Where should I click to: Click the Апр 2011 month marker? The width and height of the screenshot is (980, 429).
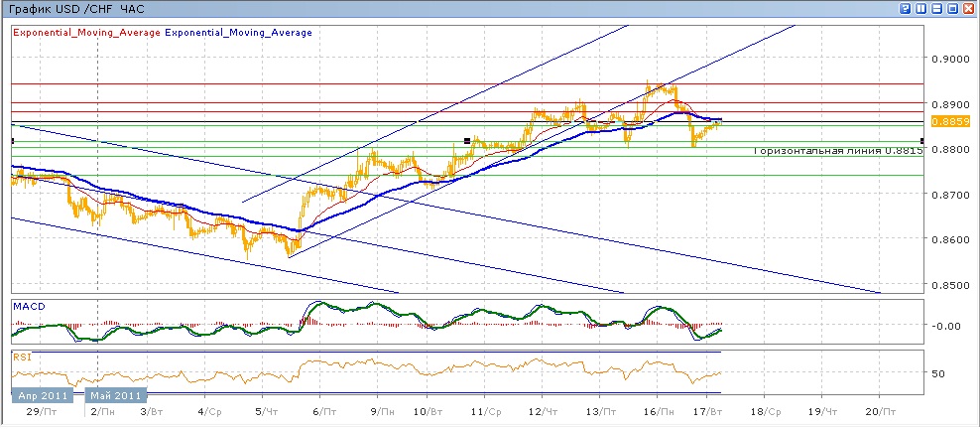click(45, 395)
